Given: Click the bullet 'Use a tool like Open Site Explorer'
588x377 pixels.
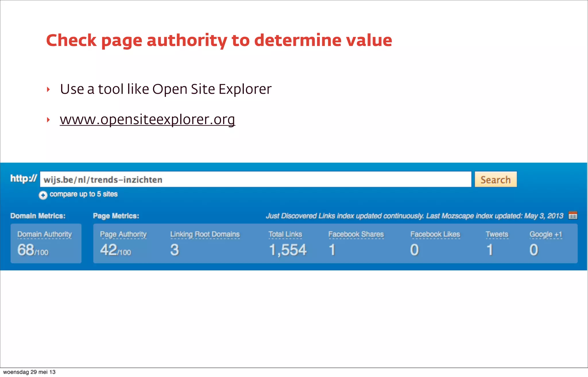Looking at the screenshot, I should [x=166, y=89].
